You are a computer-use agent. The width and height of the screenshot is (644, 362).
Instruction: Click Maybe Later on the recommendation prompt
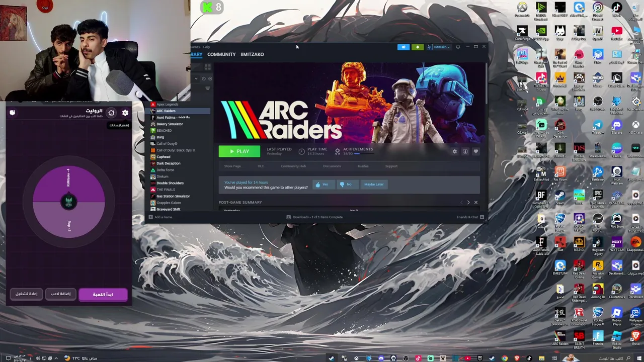click(x=374, y=185)
